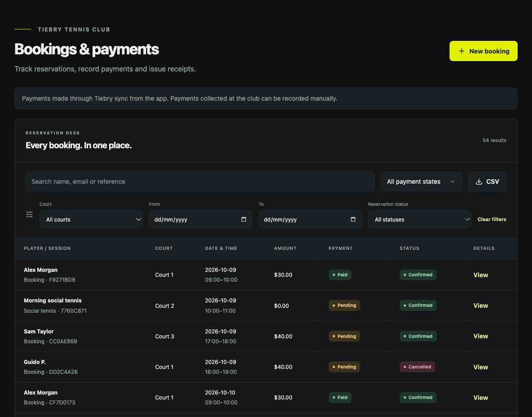The height and width of the screenshot is (417, 532).
Task: Click 2026-10-10 date cell
Action: coord(220,392)
